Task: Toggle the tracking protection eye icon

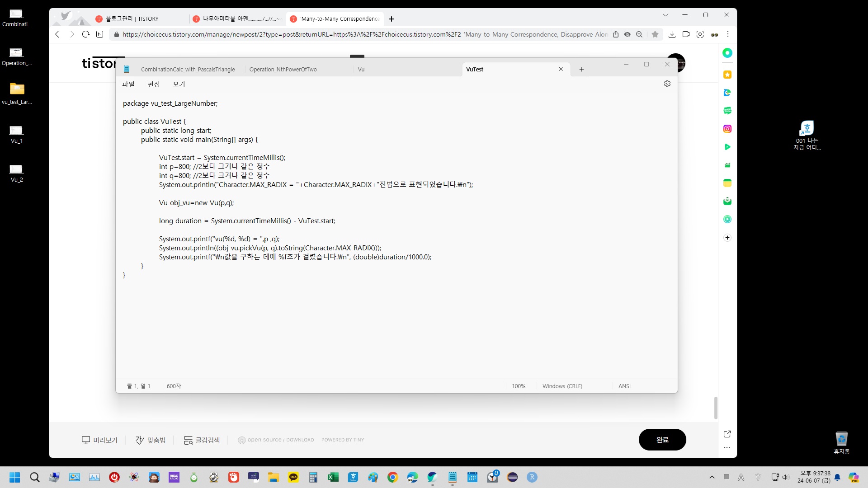Action: (x=627, y=34)
